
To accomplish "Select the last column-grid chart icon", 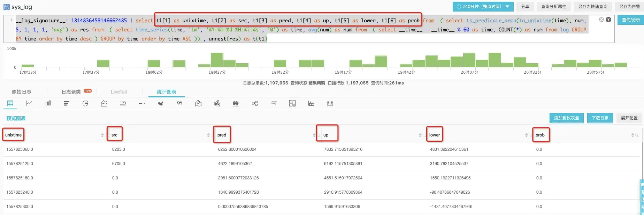I will pyautogui.click(x=330, y=103).
